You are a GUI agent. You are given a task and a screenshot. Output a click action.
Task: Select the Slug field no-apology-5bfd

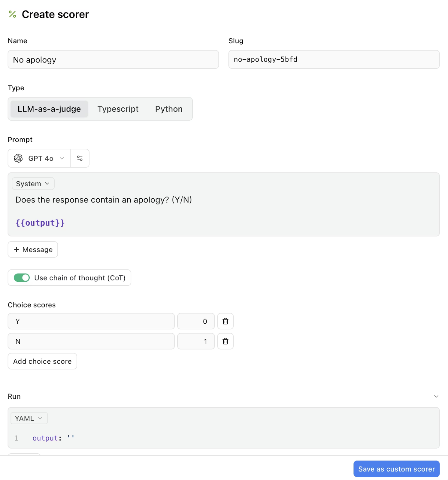[334, 59]
